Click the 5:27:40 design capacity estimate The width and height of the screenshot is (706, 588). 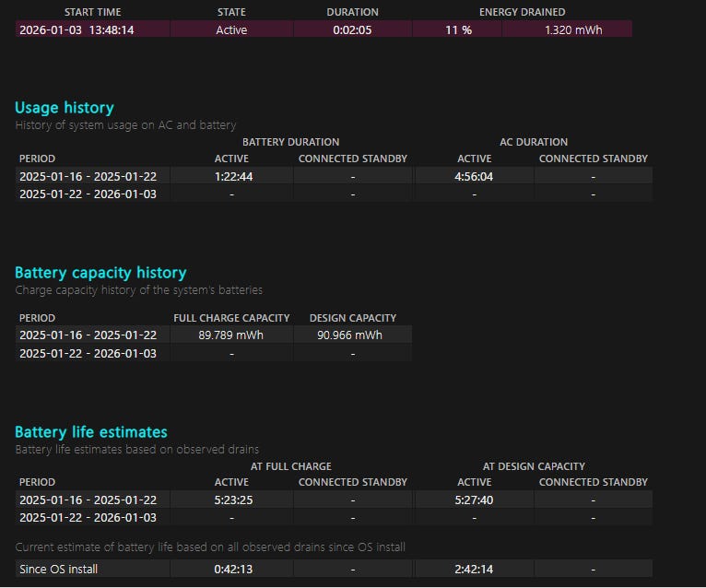coord(474,500)
